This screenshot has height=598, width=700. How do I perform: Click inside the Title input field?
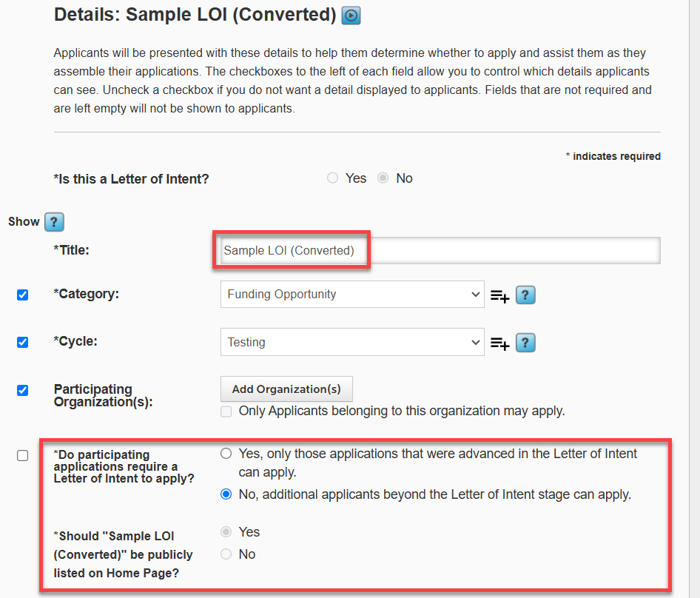370,250
